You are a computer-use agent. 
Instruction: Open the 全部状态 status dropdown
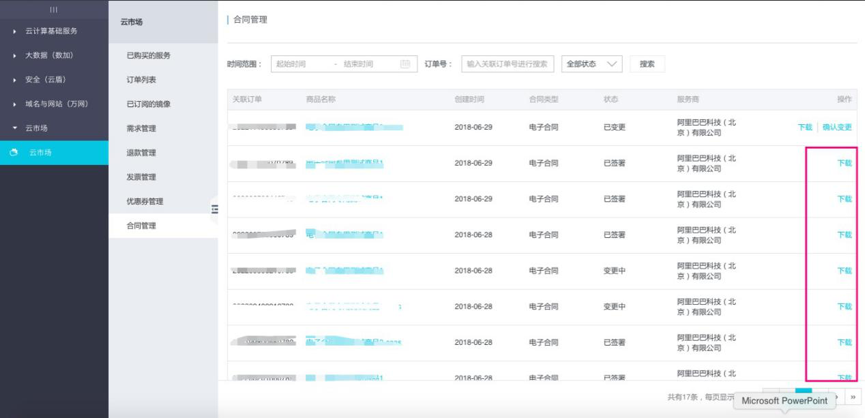pos(591,64)
